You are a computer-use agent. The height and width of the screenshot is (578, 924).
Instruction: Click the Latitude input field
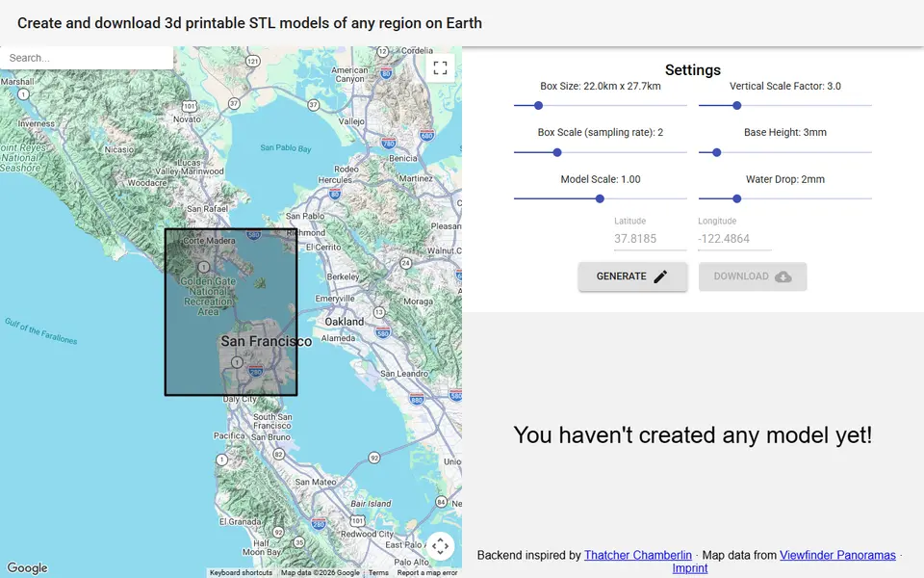point(650,239)
